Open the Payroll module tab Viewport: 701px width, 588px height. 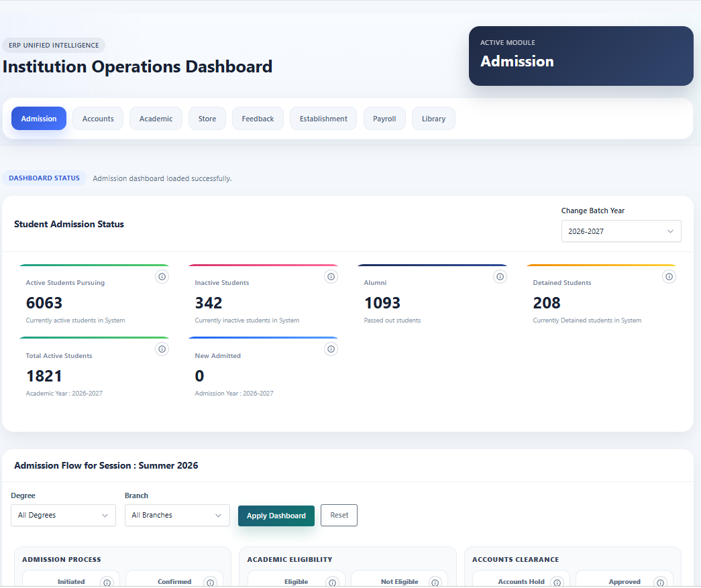(x=384, y=119)
